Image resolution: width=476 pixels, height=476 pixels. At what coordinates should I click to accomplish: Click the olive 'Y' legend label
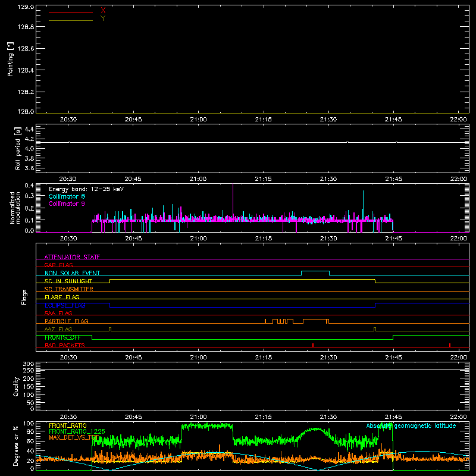point(103,18)
